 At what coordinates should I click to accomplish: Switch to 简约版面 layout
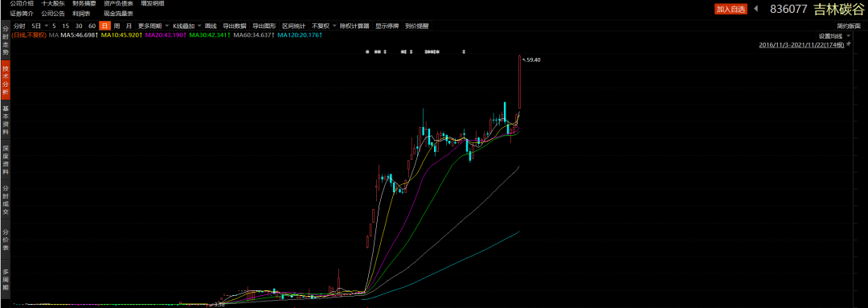click(850, 26)
